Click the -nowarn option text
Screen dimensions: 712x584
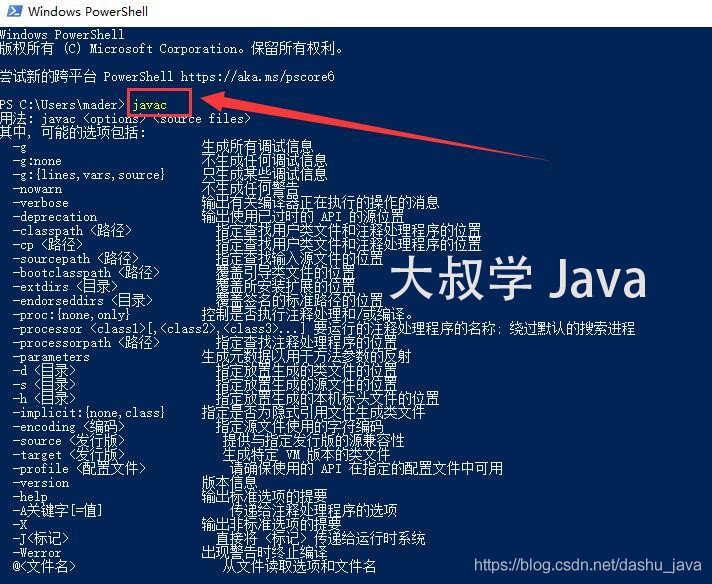(x=37, y=189)
